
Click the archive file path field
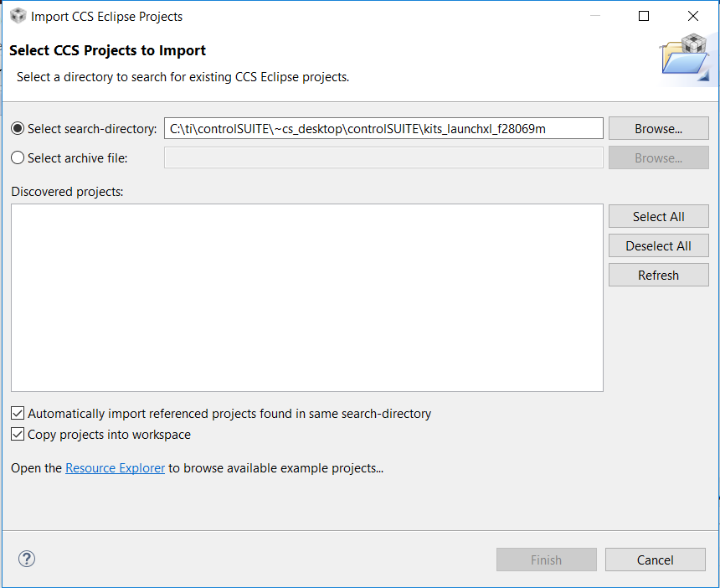tap(383, 157)
